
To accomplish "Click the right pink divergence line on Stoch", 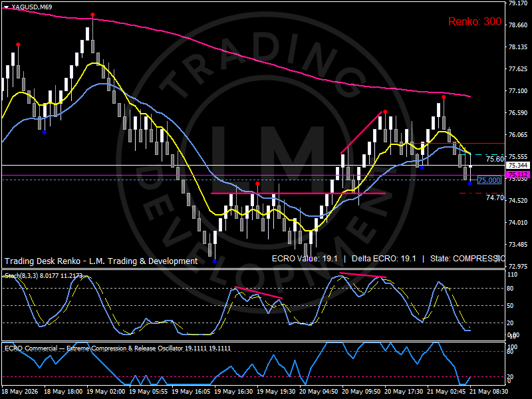I will [362, 275].
